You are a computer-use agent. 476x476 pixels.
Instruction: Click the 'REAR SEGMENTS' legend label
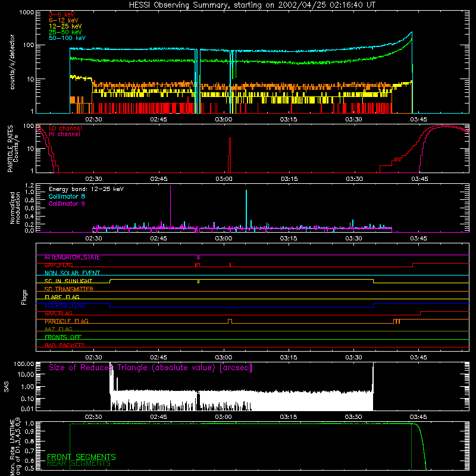(79, 464)
